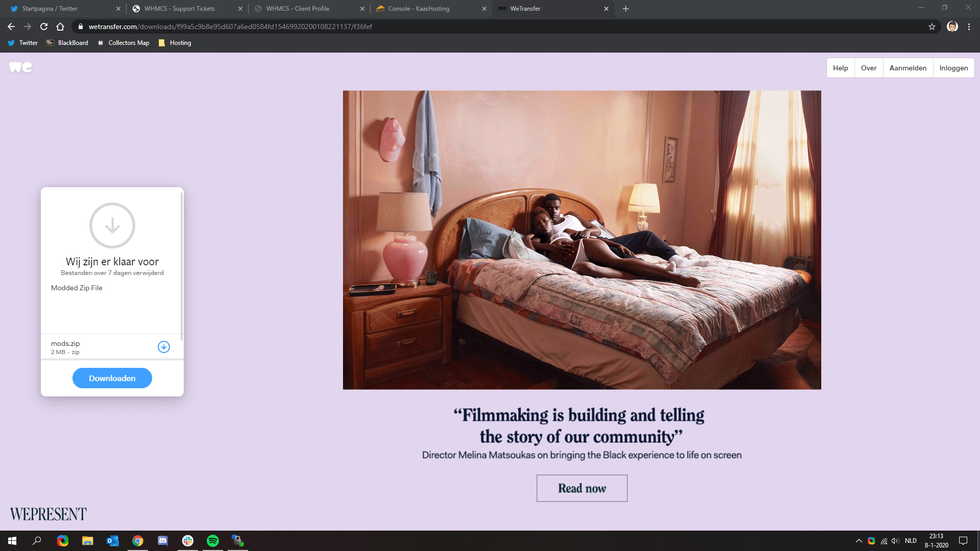Click the mods.zip download arrow icon
The width and height of the screenshot is (980, 551).
pos(163,347)
